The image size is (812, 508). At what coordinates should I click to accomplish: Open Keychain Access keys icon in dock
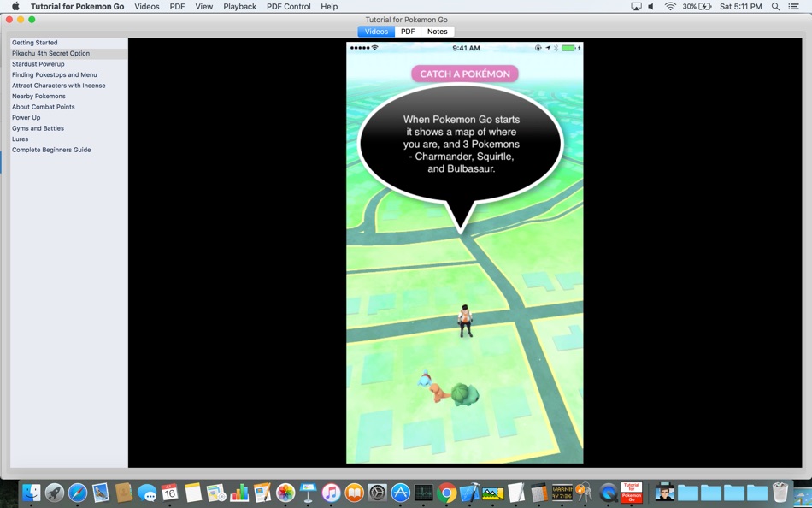coord(585,493)
